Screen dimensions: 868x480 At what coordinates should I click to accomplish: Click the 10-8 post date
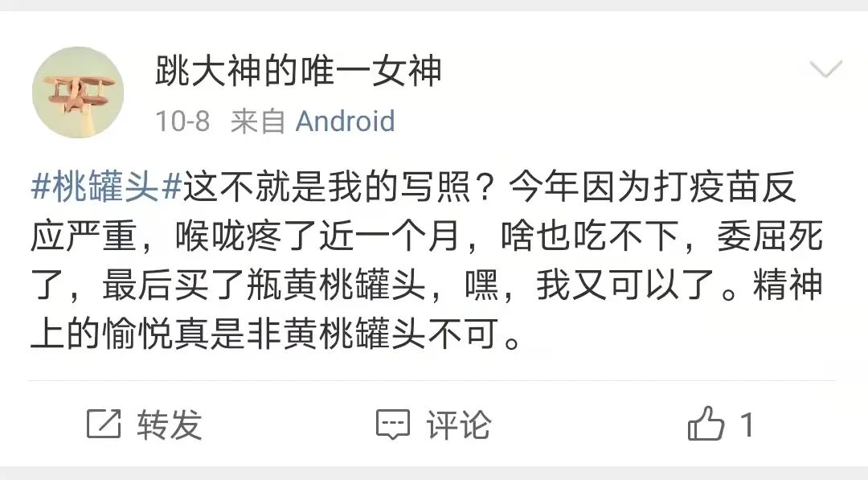click(182, 121)
